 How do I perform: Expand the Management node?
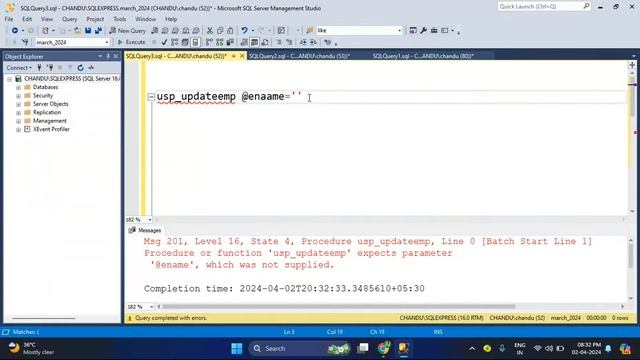coord(18,121)
